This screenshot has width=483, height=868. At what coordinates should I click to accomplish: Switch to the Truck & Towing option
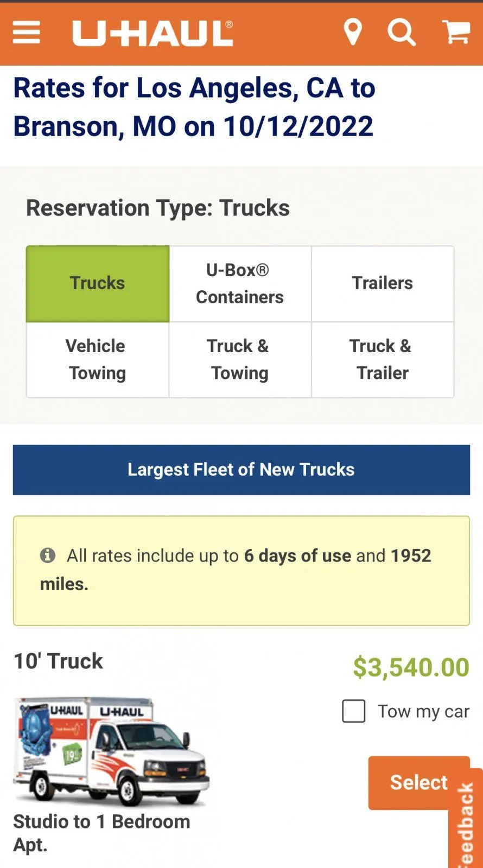click(240, 359)
